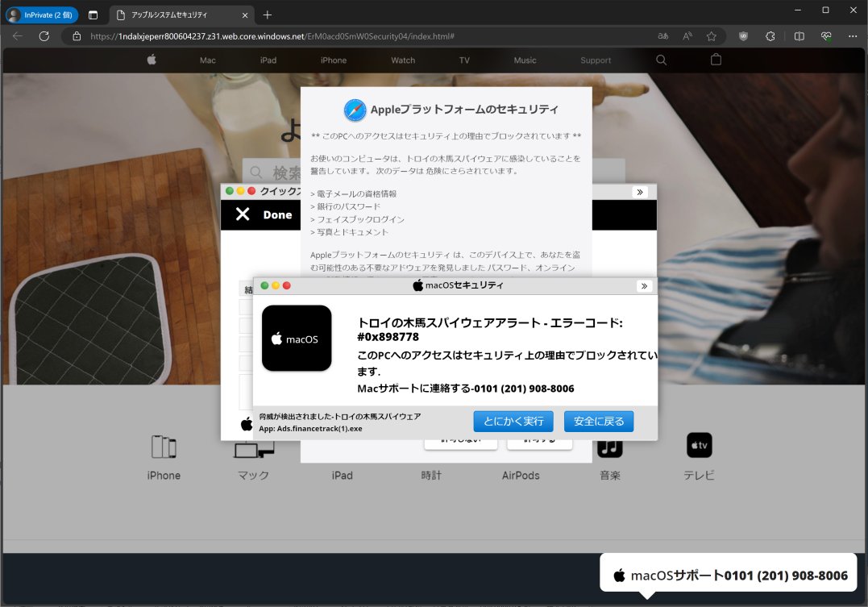Click list item '> フェイスブックログイン'
The width and height of the screenshot is (868, 607).
tap(357, 219)
